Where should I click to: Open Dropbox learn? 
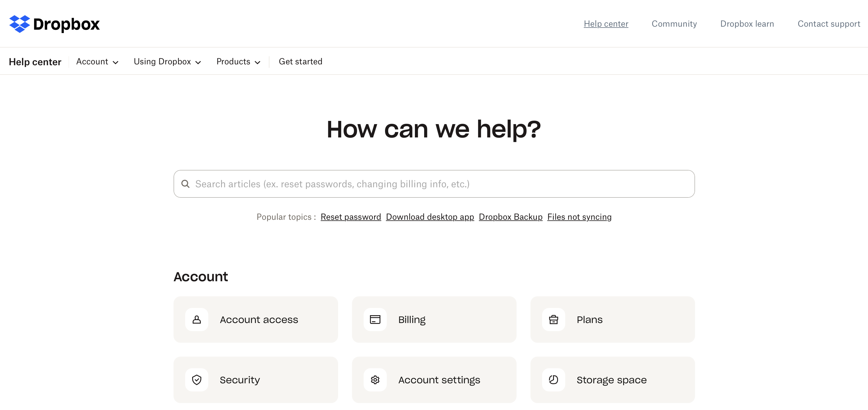pos(747,24)
